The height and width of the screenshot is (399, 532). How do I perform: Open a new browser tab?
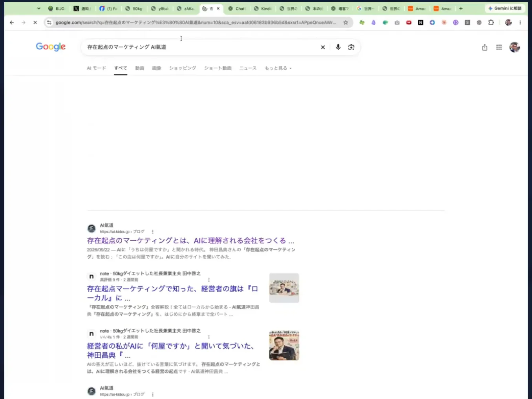click(x=461, y=8)
